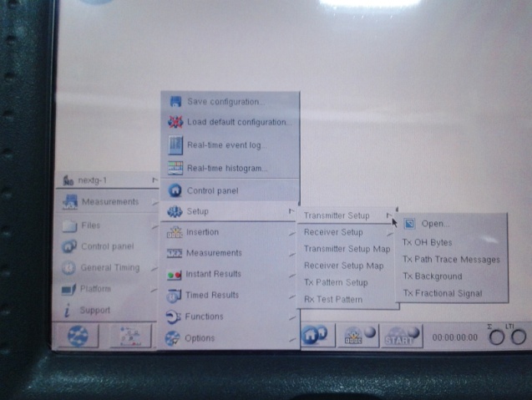Expand the Timed Results submenu arrow
532x400 pixels.
coord(292,296)
